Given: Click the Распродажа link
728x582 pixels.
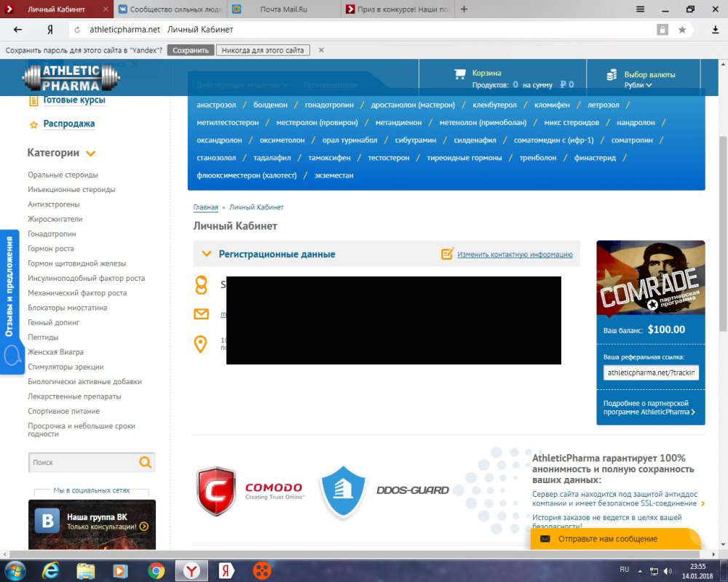Looking at the screenshot, I should [68, 124].
